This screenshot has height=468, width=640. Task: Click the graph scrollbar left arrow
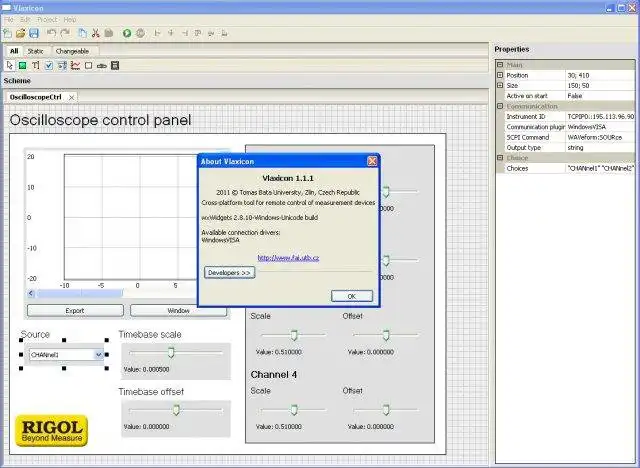pyautogui.click(x=31, y=293)
